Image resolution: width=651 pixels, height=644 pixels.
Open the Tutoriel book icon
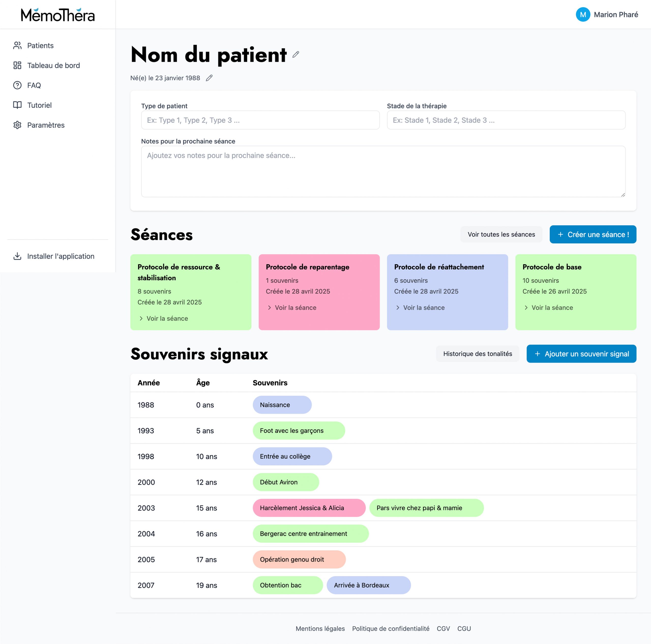click(17, 105)
